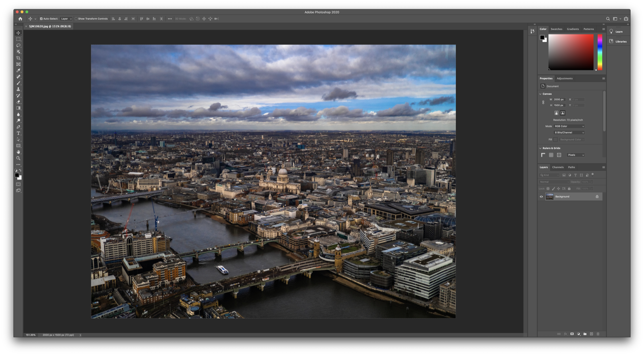Select the Crop tool
The width and height of the screenshot is (644, 355).
pos(18,58)
